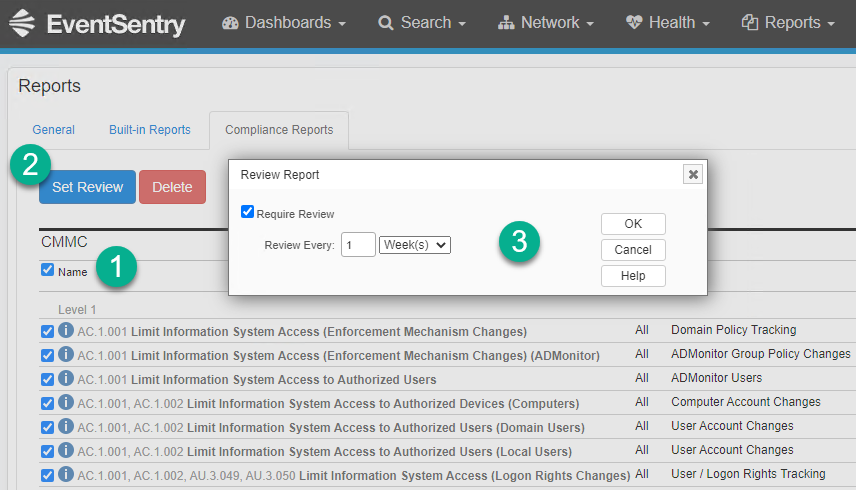Viewport: 856px width, 490px height.
Task: Click the Computer Account Changes cell
Action: (x=746, y=402)
